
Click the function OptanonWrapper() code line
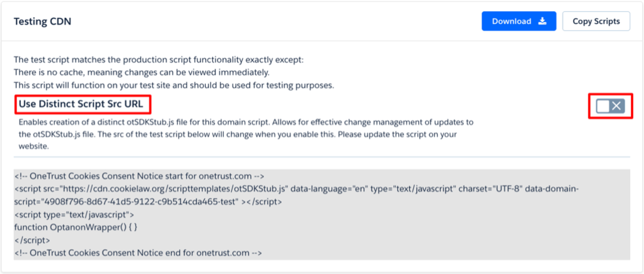pos(75,227)
